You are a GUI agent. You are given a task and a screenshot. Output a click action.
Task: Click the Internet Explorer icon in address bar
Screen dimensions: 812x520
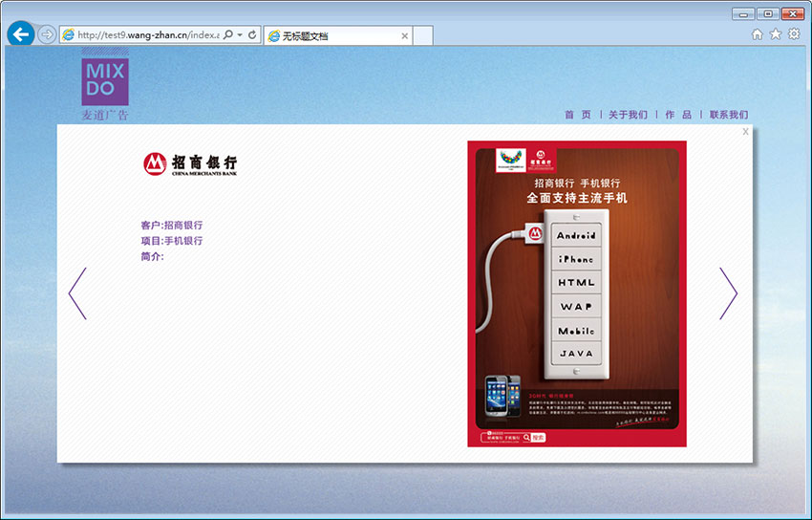pyautogui.click(x=69, y=34)
